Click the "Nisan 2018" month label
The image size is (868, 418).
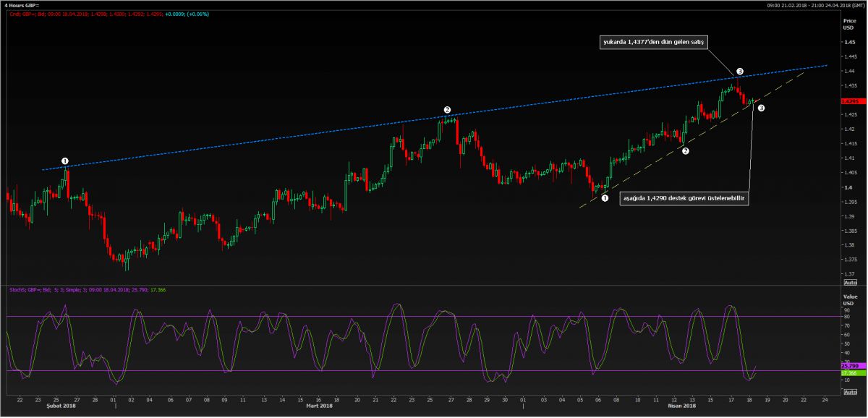tap(680, 406)
